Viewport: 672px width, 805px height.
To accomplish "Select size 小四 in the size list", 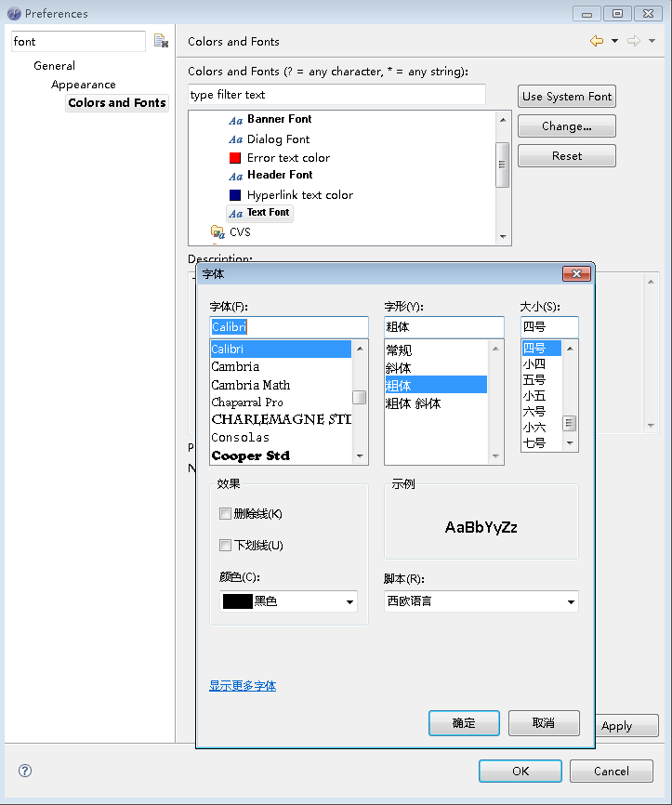I will [542, 364].
